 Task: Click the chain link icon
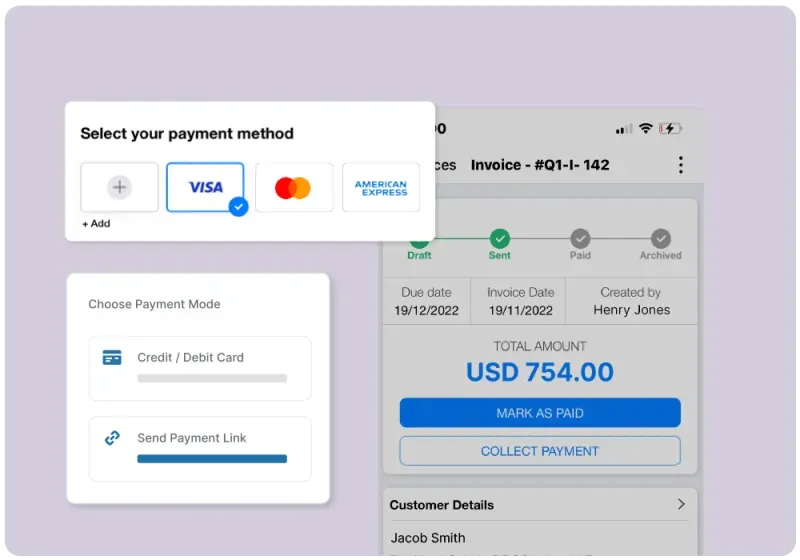(x=112, y=438)
